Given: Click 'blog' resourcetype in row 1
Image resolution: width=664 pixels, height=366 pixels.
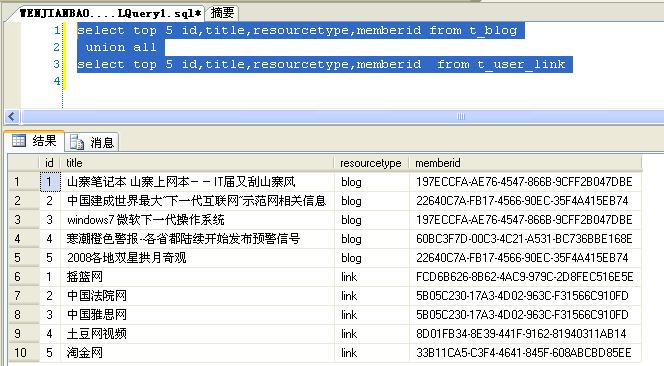Looking at the screenshot, I should (371, 182).
